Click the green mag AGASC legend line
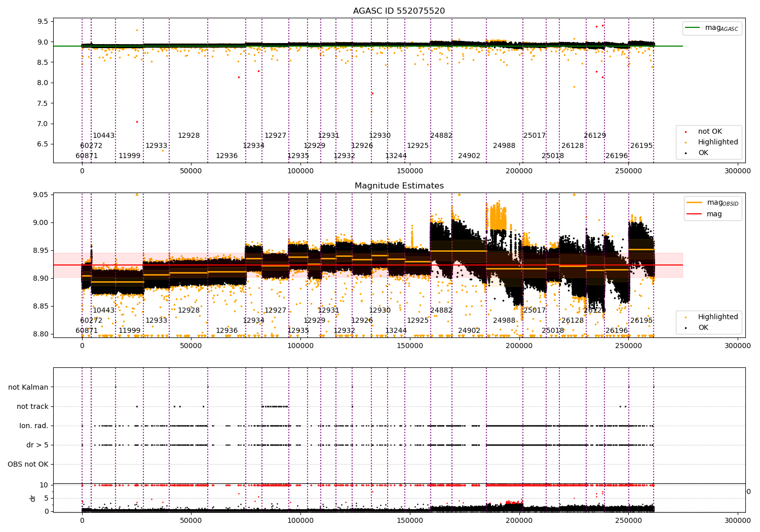760x532 pixels. (x=692, y=27)
